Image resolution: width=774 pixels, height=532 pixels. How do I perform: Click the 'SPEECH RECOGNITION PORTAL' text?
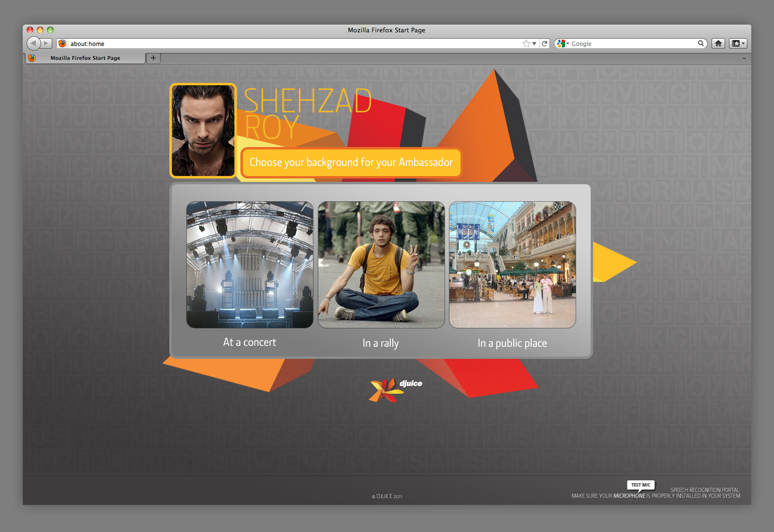705,490
